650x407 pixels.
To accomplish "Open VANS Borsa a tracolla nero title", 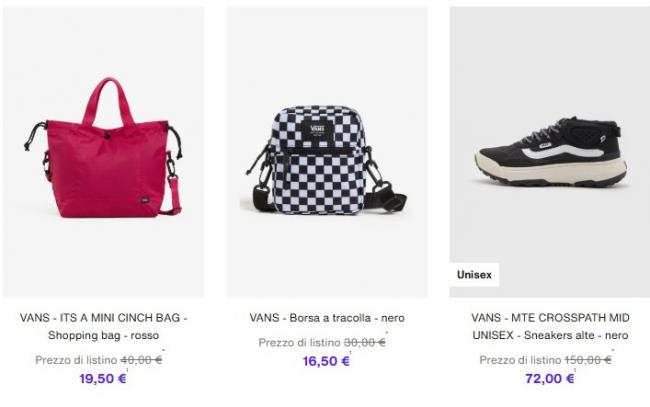I will click(x=327, y=318).
